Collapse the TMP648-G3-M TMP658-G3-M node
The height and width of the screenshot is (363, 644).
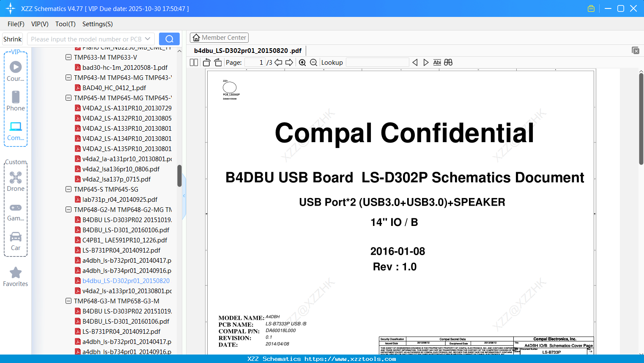pos(69,301)
